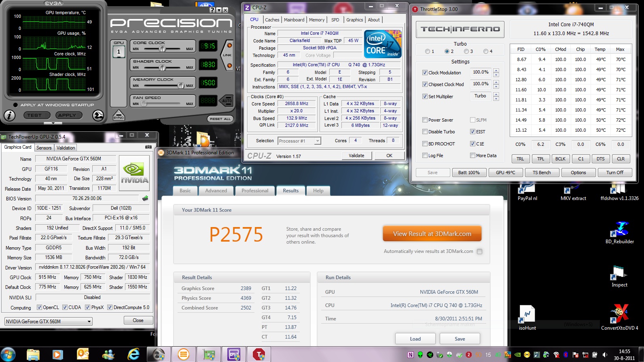
Task: Click the Intel Core i7 logo in CPU-Z
Action: pyautogui.click(x=383, y=44)
